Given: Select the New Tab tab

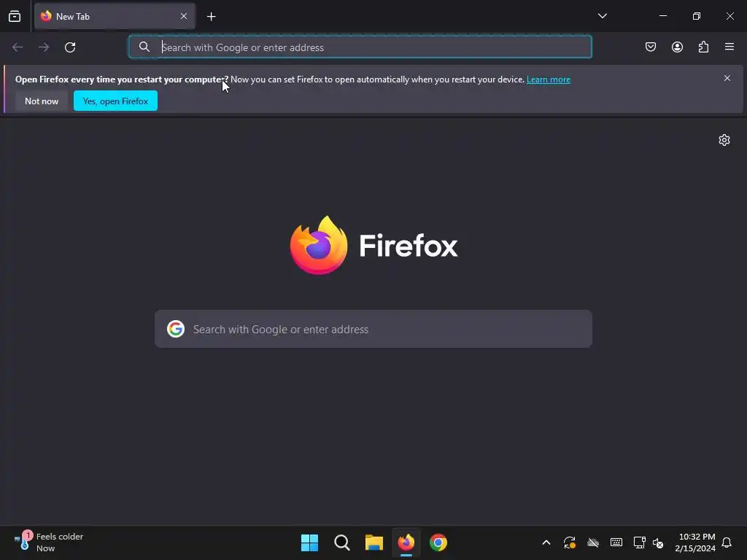Looking at the screenshot, I should coord(115,16).
